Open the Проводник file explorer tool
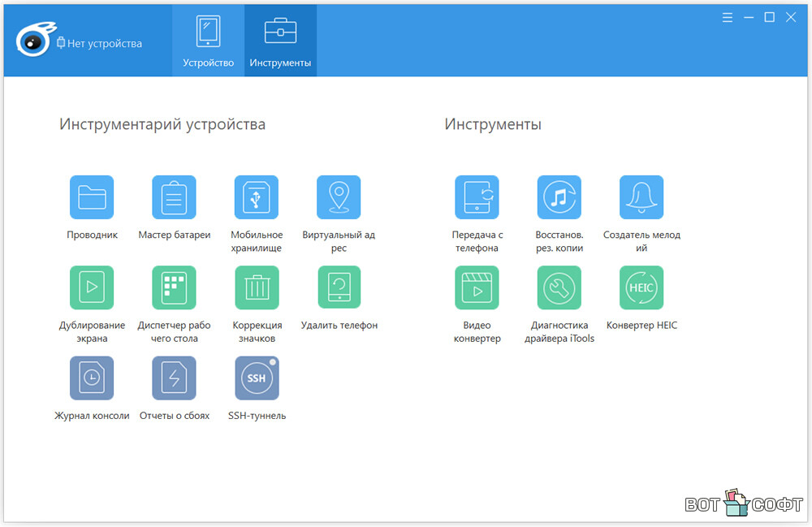This screenshot has height=527, width=812. [x=92, y=197]
